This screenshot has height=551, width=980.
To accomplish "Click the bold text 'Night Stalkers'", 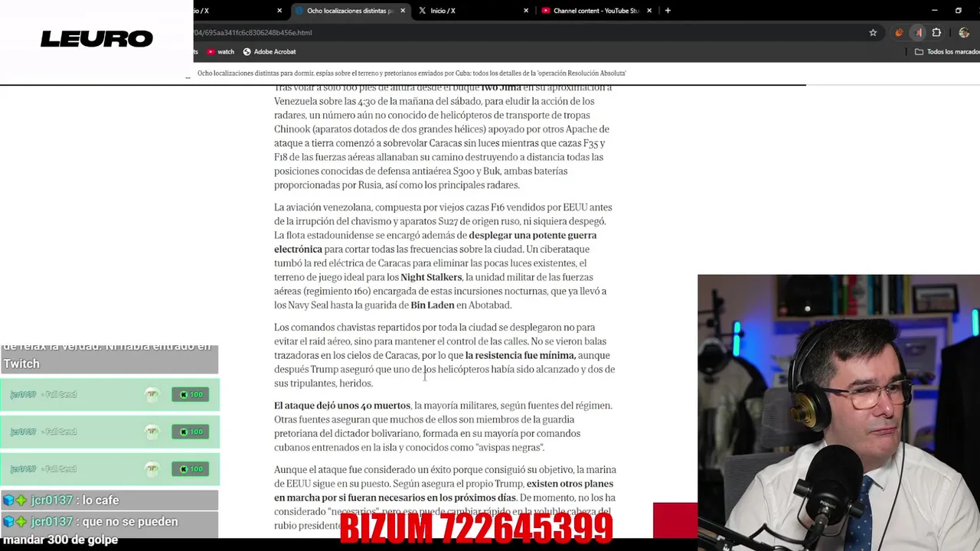I will [x=431, y=277].
